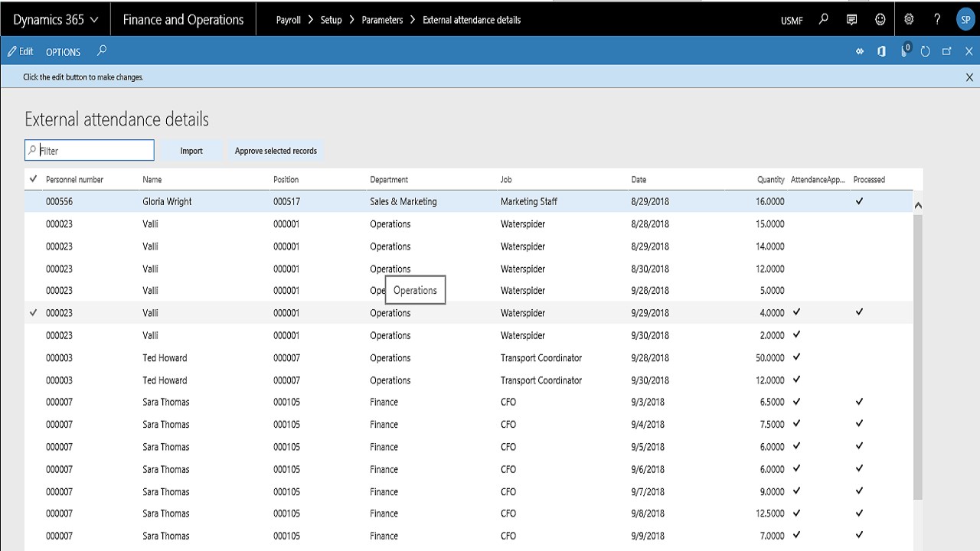Image resolution: width=980 pixels, height=551 pixels.
Task: Click Approve selected records button
Action: pos(276,151)
